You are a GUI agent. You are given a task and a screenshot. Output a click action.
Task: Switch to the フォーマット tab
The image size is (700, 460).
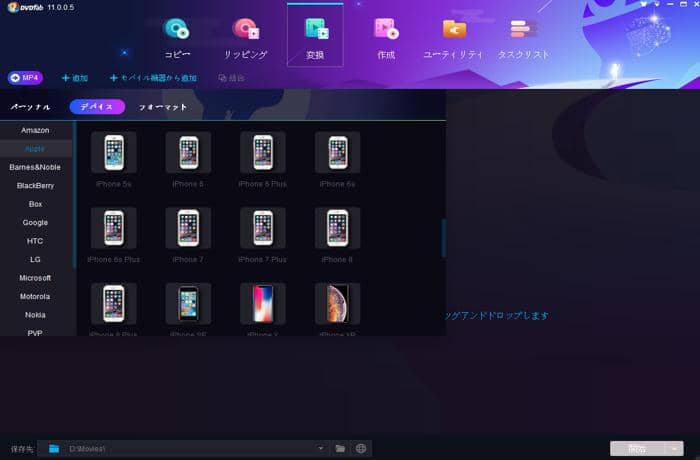coord(163,107)
